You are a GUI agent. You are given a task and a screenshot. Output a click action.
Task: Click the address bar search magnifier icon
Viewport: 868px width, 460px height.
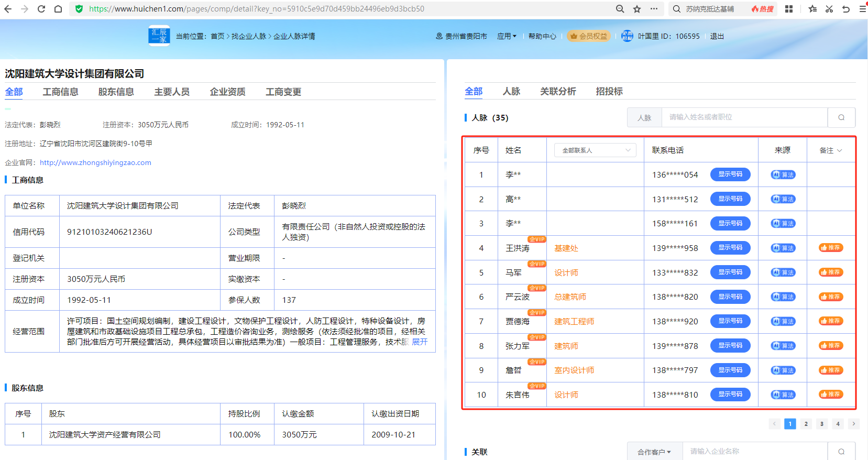[620, 9]
